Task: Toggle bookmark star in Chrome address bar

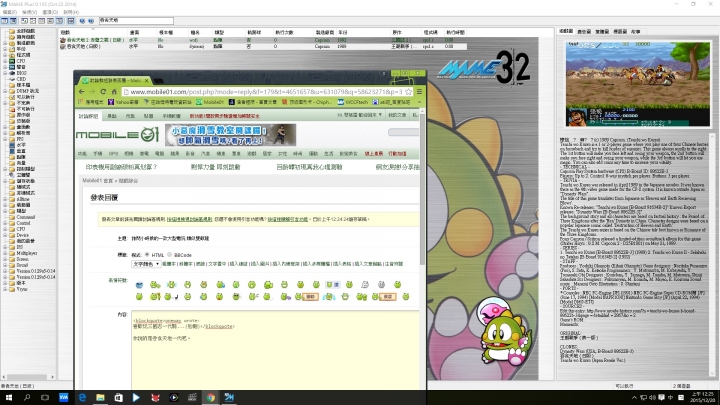Action: coord(408,91)
